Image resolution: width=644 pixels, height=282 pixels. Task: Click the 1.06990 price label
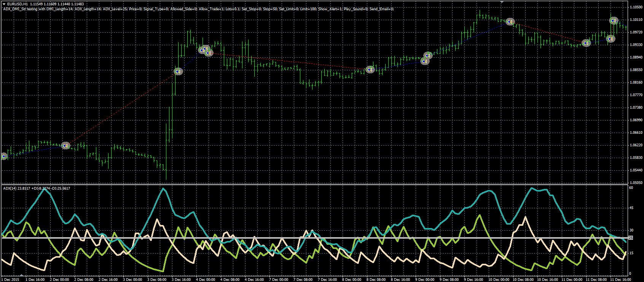636,120
